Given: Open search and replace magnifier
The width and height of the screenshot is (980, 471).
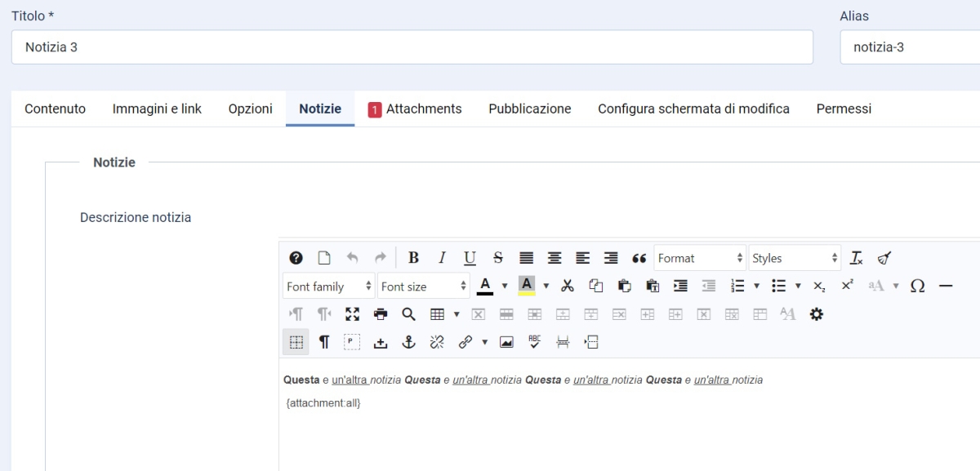Looking at the screenshot, I should click(x=408, y=313).
